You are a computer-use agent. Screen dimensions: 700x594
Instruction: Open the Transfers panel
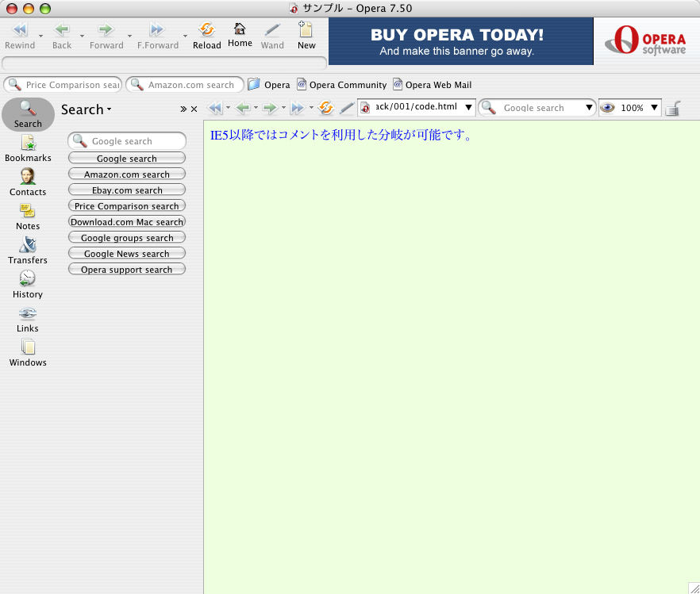28,250
